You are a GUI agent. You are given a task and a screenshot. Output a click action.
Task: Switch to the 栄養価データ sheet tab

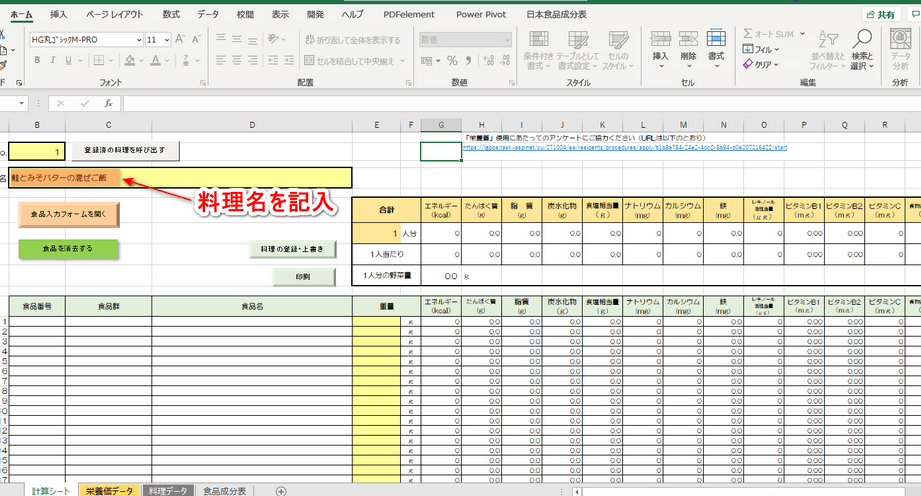click(109, 490)
